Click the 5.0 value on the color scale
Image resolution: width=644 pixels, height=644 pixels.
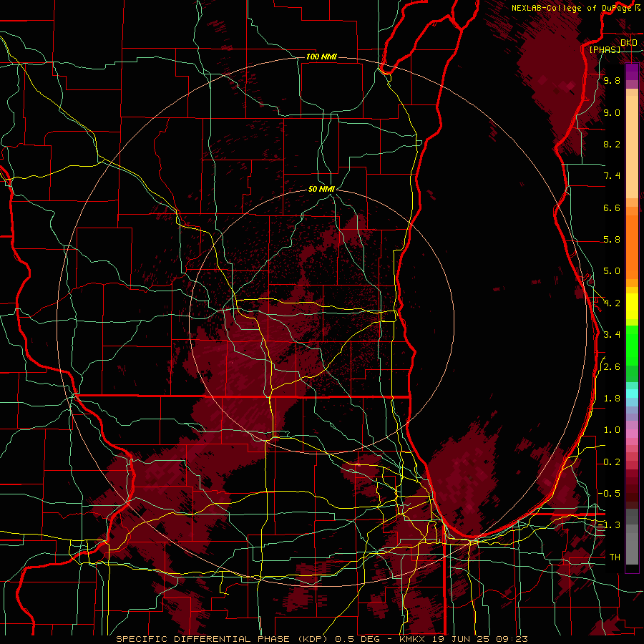[x=612, y=271]
